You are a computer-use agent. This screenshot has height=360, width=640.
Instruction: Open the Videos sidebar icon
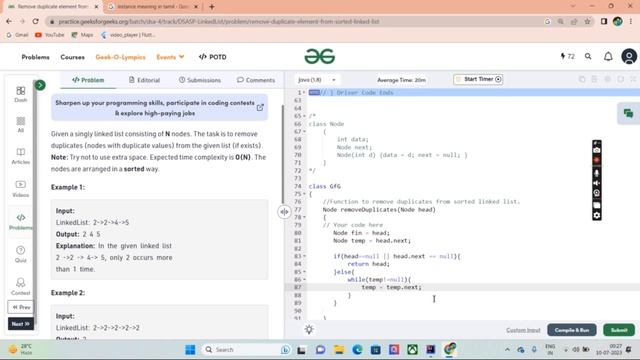tap(20, 189)
